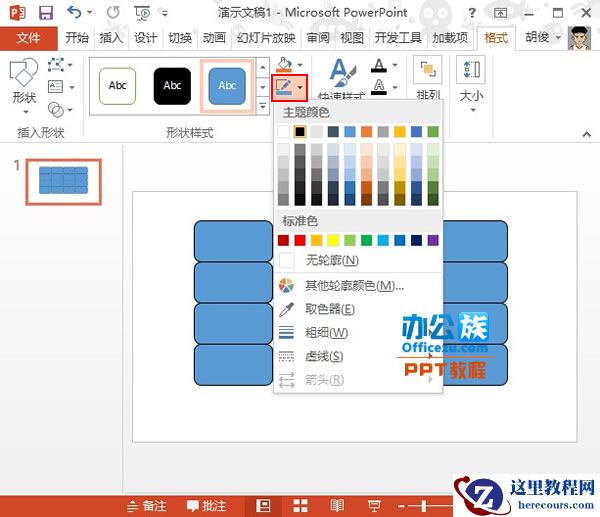Click the Shape Outline pen icon
The width and height of the screenshot is (600, 517).
click(x=284, y=88)
